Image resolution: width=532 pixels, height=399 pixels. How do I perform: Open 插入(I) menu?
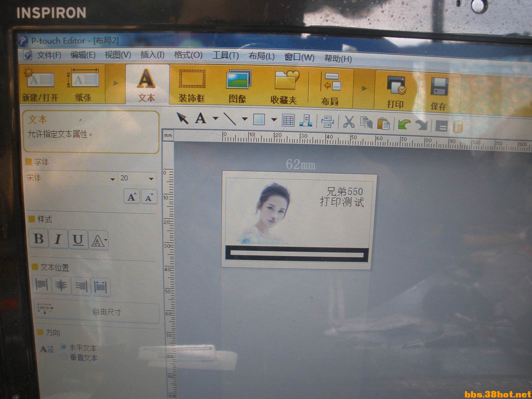152,55
